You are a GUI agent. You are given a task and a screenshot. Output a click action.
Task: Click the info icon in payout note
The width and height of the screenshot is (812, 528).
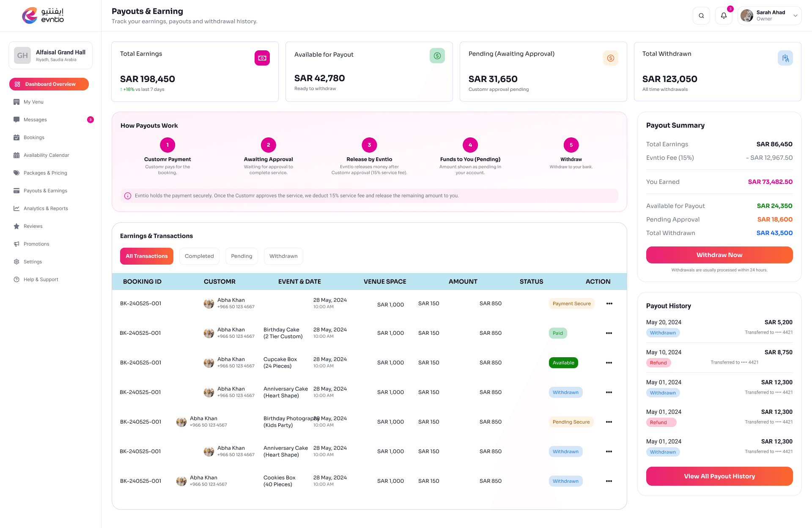[128, 196]
